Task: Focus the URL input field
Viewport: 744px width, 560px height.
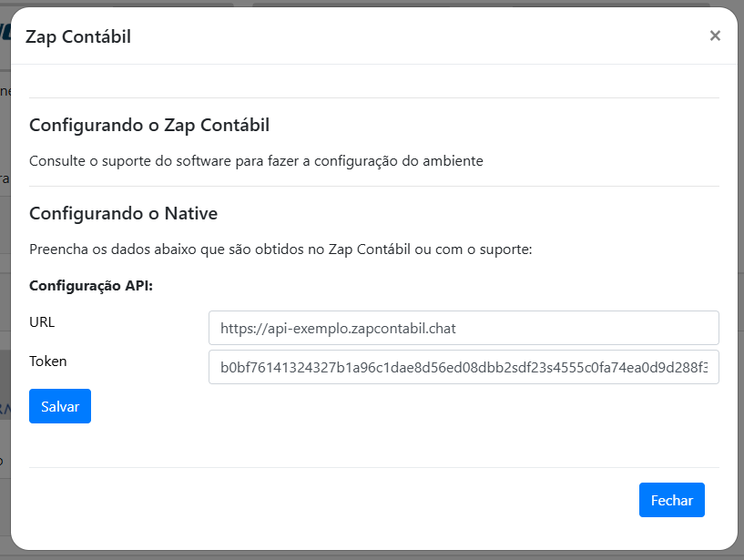Action: (464, 328)
